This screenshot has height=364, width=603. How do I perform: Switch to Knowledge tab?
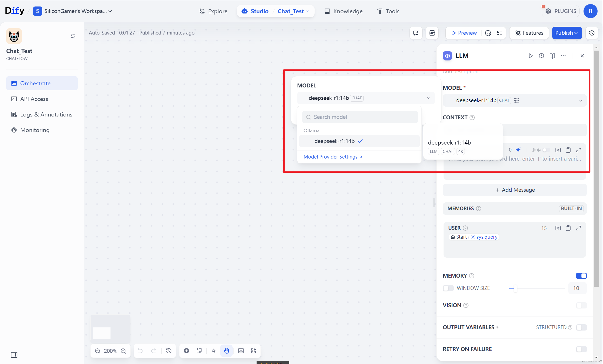tap(344, 11)
